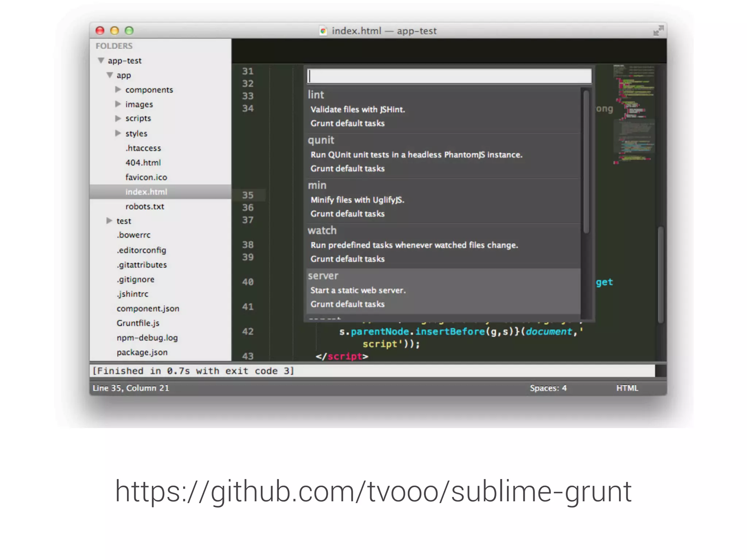Open favicon.ico in the sidebar
The width and height of the screenshot is (747, 560).
(146, 177)
